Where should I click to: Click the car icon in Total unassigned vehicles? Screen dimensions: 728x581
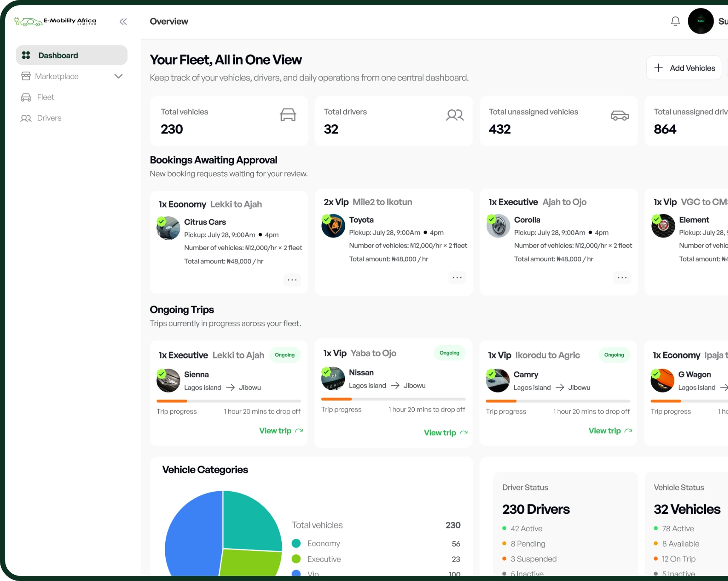[x=619, y=115]
